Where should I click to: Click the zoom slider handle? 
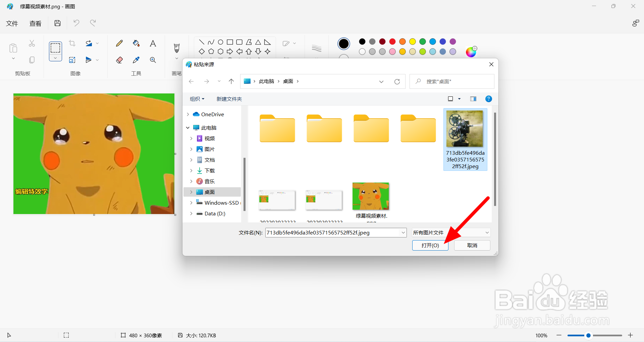[x=588, y=335]
